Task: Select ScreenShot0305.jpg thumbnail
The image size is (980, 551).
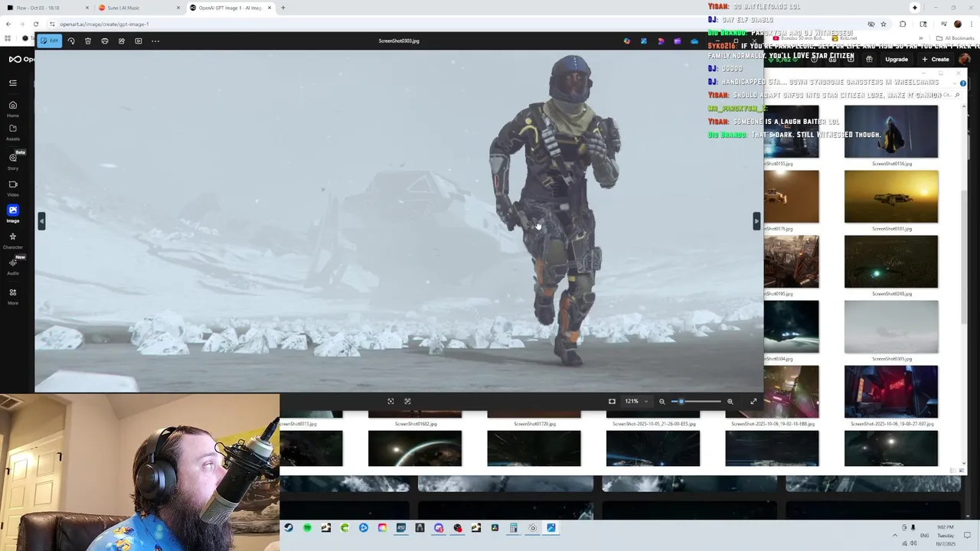Action: pyautogui.click(x=891, y=327)
